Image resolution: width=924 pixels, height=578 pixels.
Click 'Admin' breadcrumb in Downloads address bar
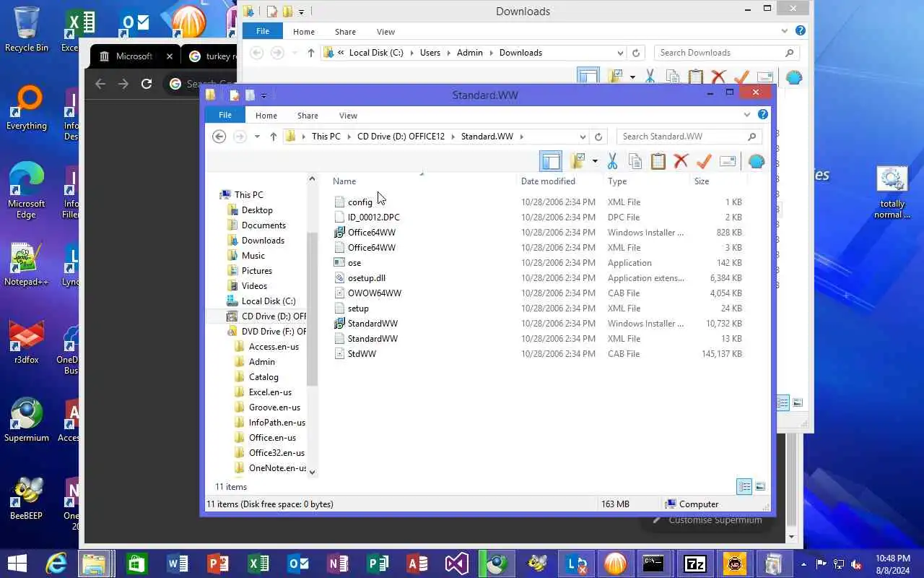[x=470, y=53]
